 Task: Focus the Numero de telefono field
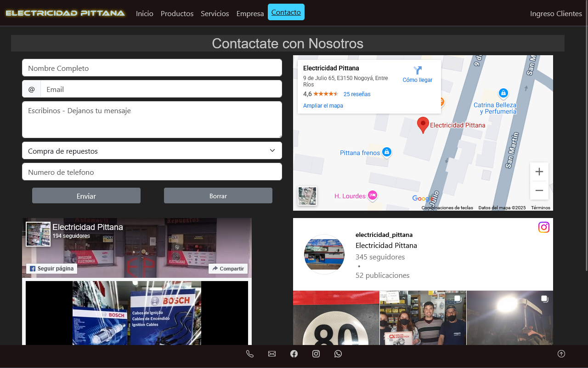(152, 172)
